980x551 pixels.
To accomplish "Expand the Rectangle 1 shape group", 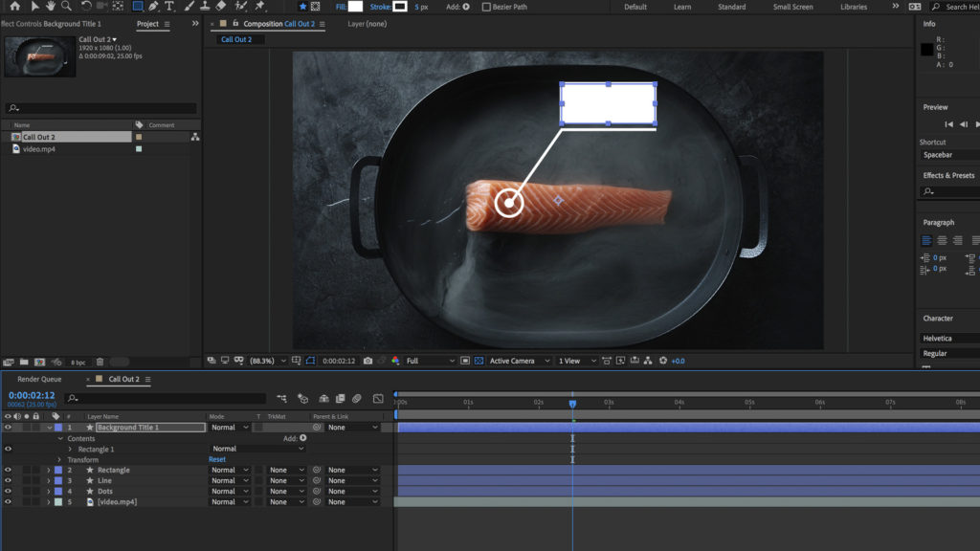I will tap(70, 449).
